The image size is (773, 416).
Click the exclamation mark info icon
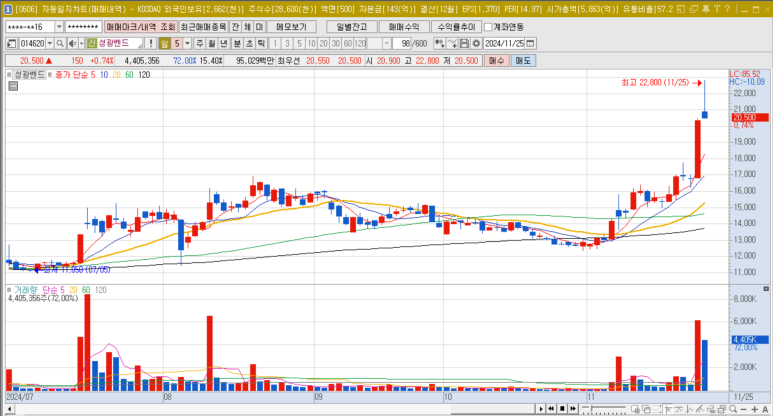(151, 43)
